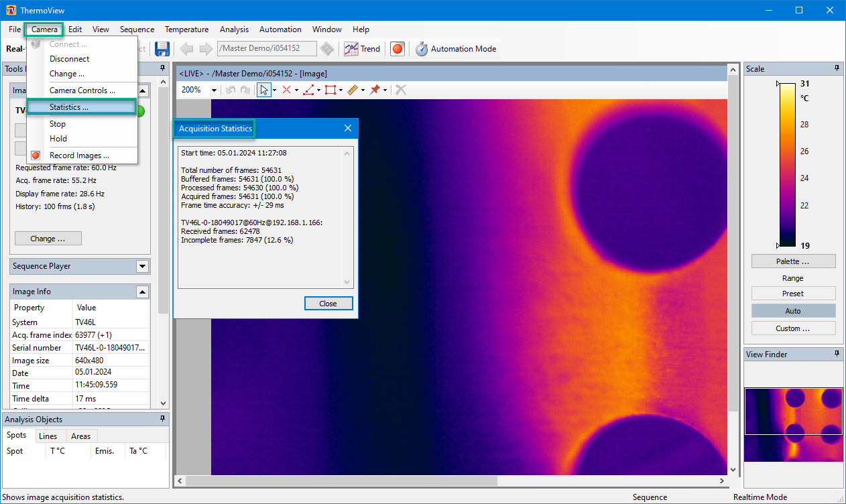Open the Edit menu
The image size is (846, 504).
(x=75, y=29)
